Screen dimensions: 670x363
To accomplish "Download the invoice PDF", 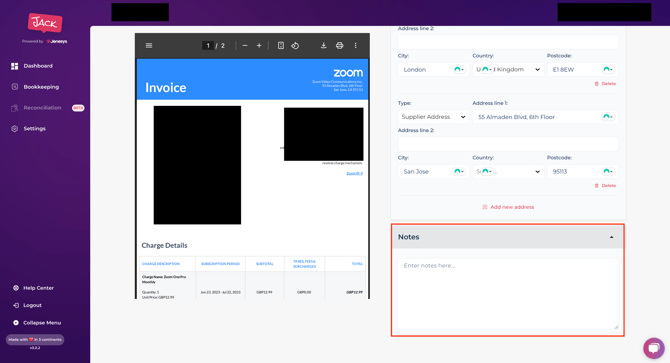I will pyautogui.click(x=323, y=46).
